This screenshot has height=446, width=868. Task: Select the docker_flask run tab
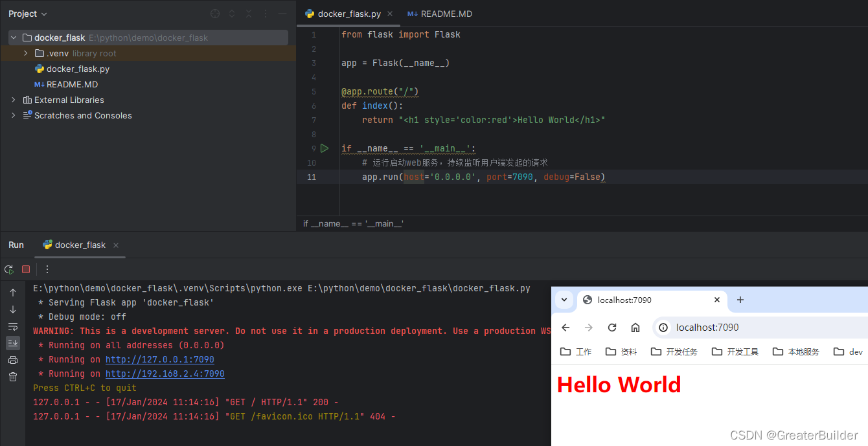pyautogui.click(x=79, y=245)
